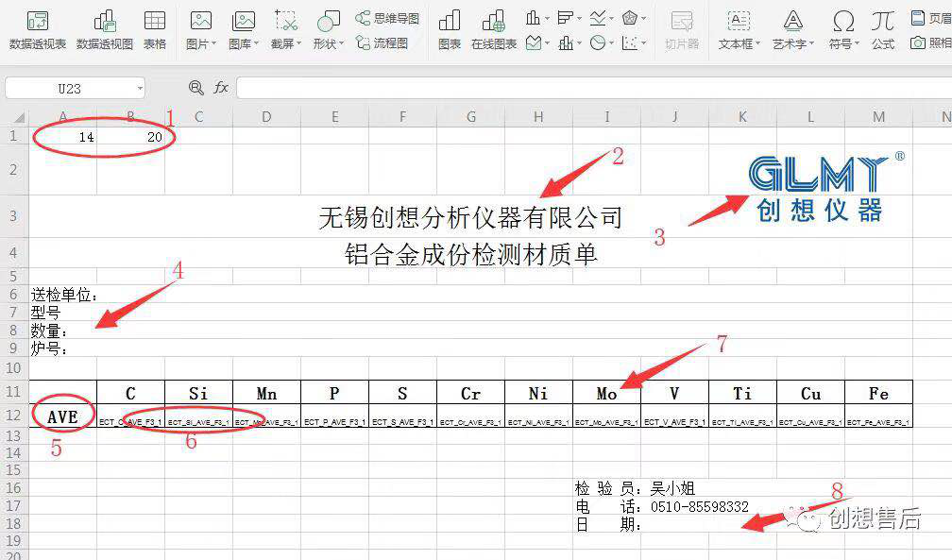Click the magnifier icon beside fx
This screenshot has width=952, height=560.
coord(195,88)
